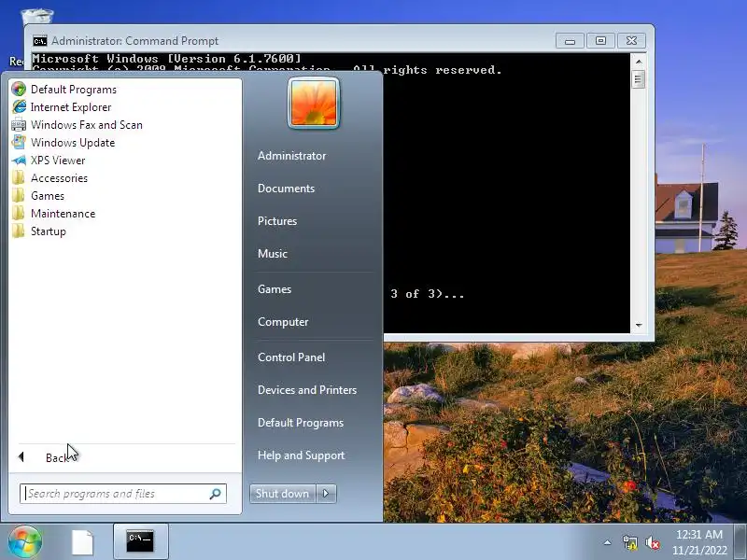Click the Shut down button

282,494
